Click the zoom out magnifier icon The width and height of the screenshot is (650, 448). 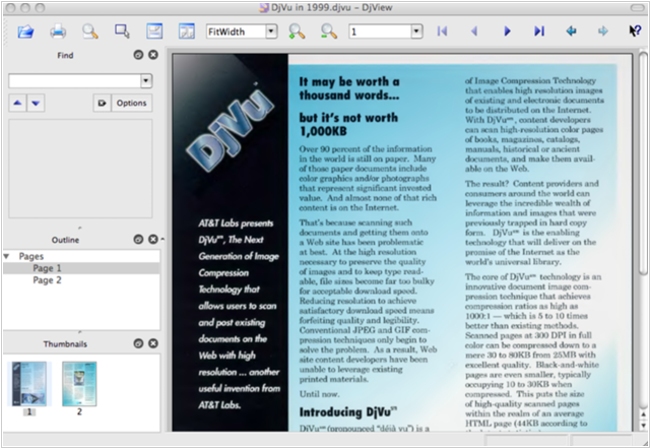click(x=328, y=32)
